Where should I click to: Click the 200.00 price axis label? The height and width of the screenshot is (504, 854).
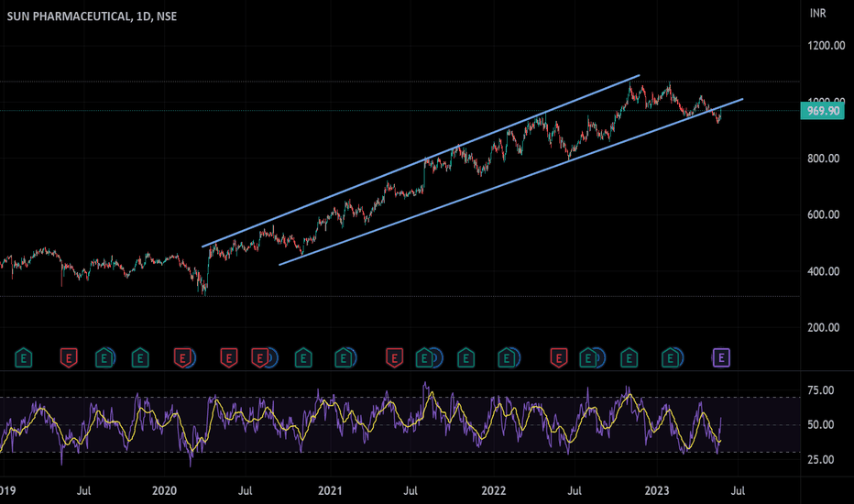pyautogui.click(x=824, y=327)
